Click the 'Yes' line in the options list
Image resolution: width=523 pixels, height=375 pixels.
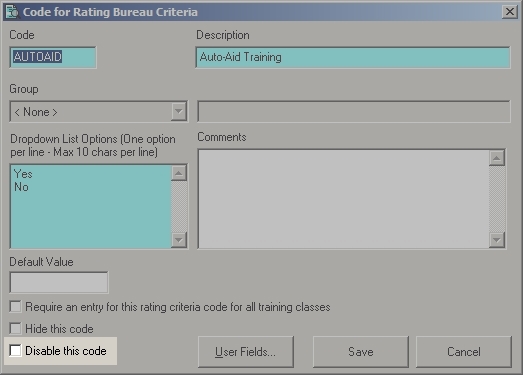coord(23,174)
